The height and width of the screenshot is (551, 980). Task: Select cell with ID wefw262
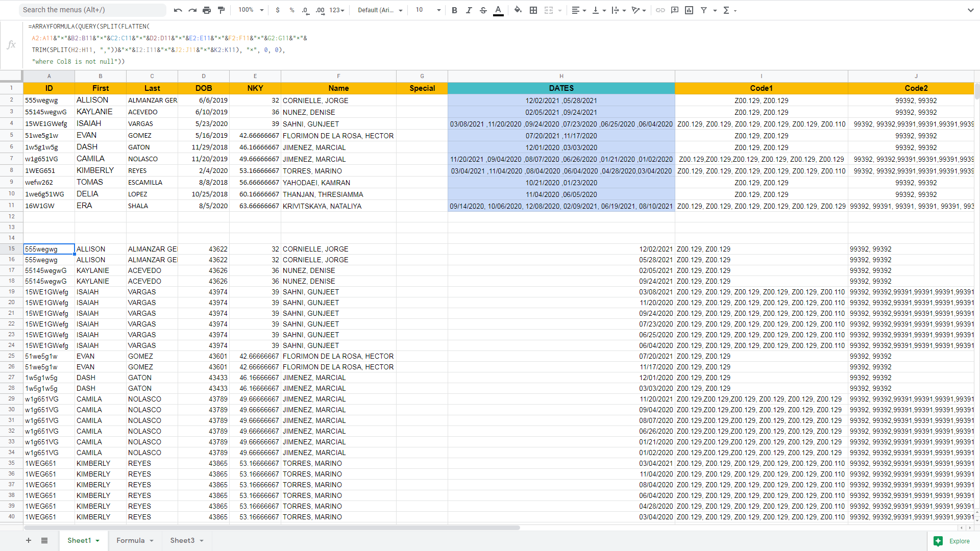(49, 183)
